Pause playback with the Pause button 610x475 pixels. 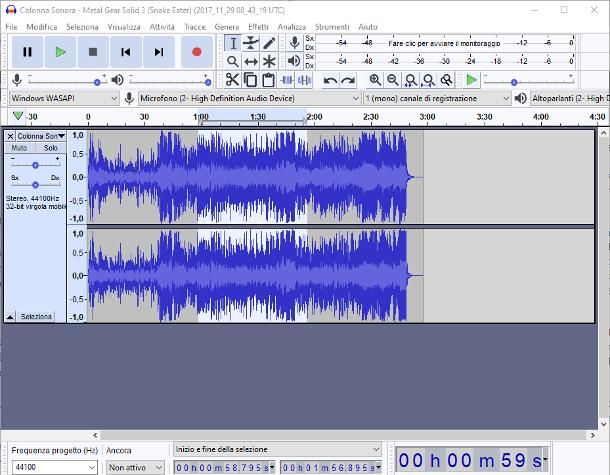click(27, 52)
